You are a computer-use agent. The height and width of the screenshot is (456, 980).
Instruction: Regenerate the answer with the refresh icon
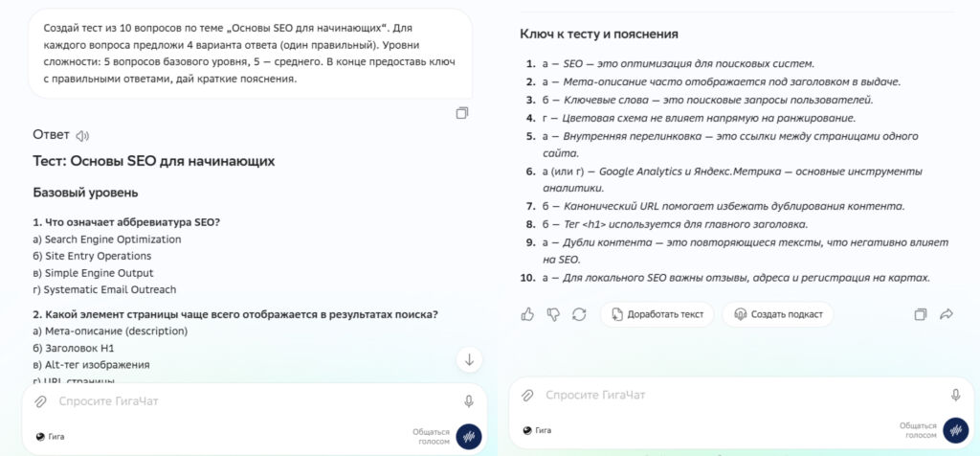point(578,314)
